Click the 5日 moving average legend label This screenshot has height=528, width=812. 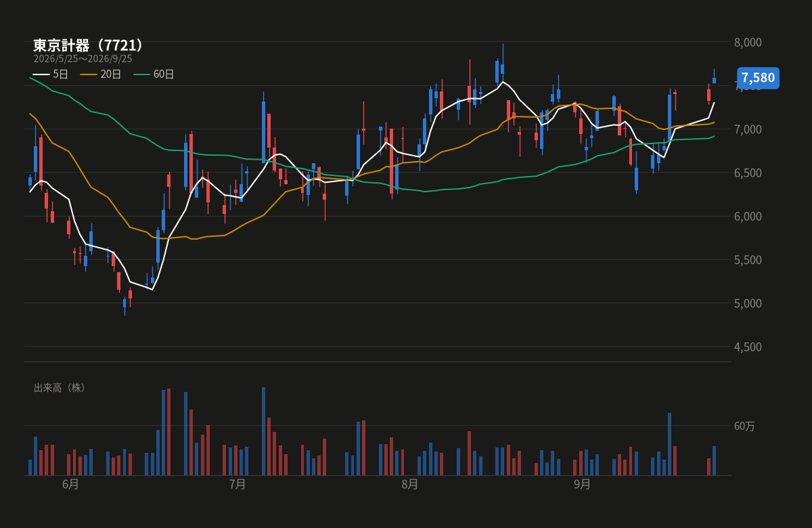click(61, 74)
